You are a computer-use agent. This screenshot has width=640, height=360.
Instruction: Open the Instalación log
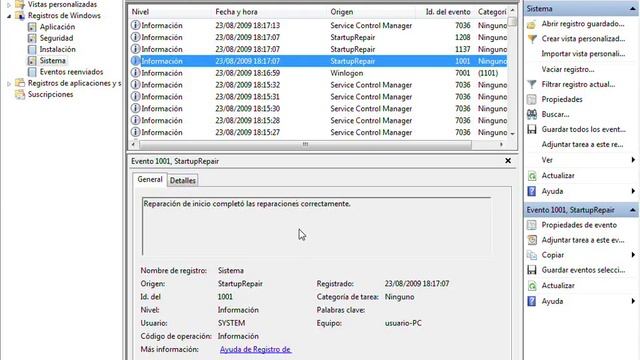[58, 49]
